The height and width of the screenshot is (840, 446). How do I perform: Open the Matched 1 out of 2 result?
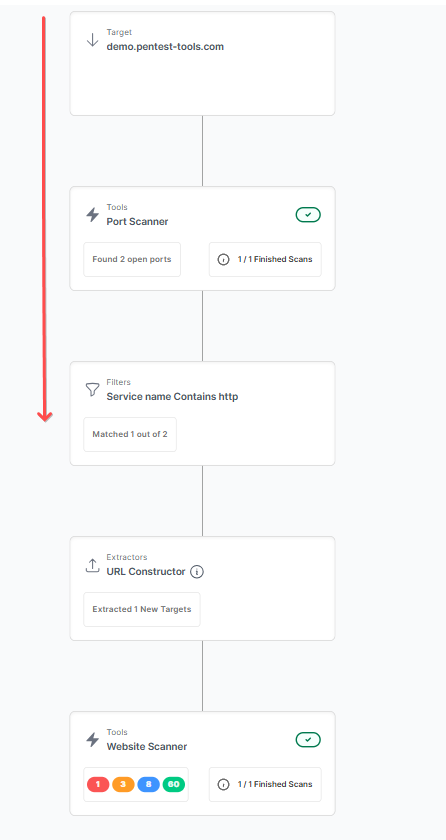[x=130, y=434]
